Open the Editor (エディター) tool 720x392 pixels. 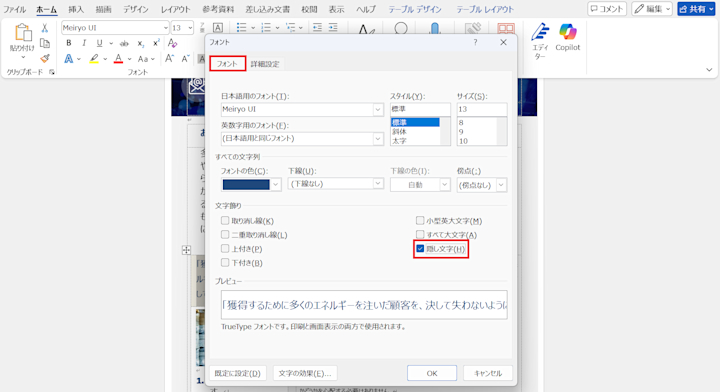[x=540, y=41]
